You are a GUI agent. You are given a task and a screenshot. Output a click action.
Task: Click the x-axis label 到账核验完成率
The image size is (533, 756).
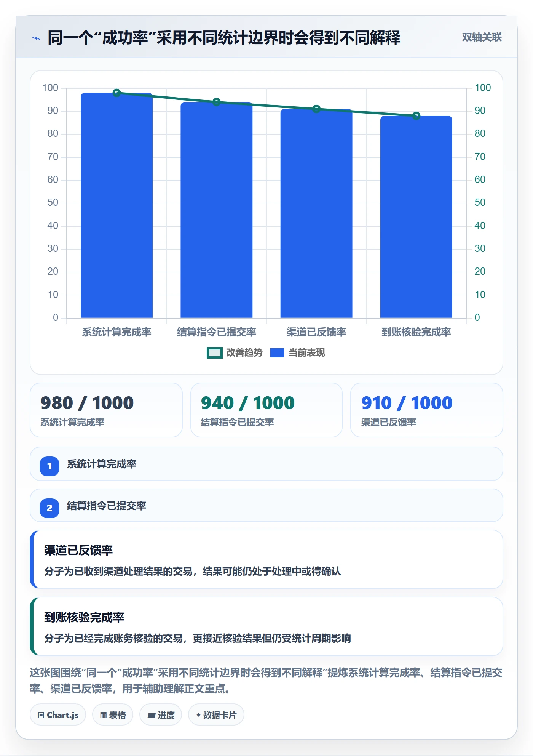point(416,332)
